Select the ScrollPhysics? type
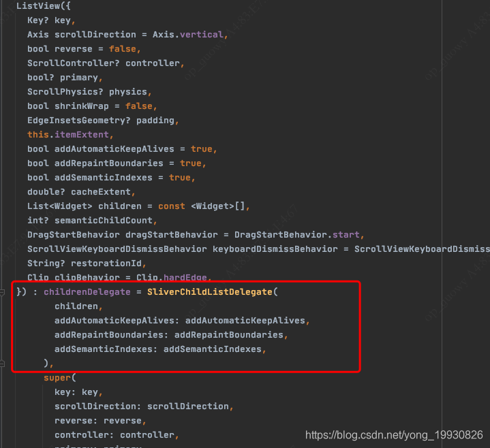This screenshot has width=490, height=448. tap(65, 92)
